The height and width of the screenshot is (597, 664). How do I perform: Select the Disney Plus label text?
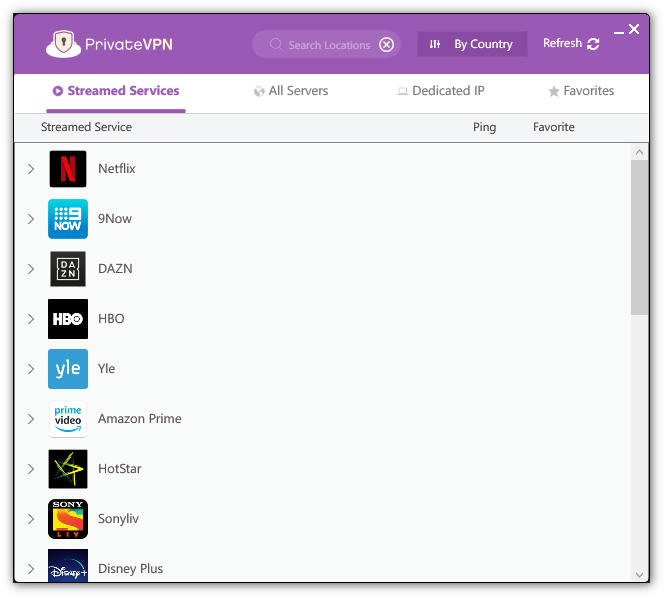[130, 568]
